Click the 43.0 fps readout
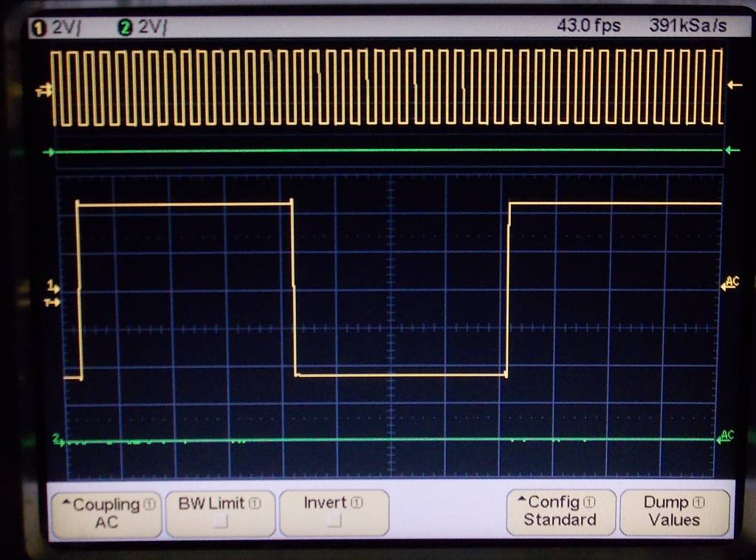 [x=588, y=25]
